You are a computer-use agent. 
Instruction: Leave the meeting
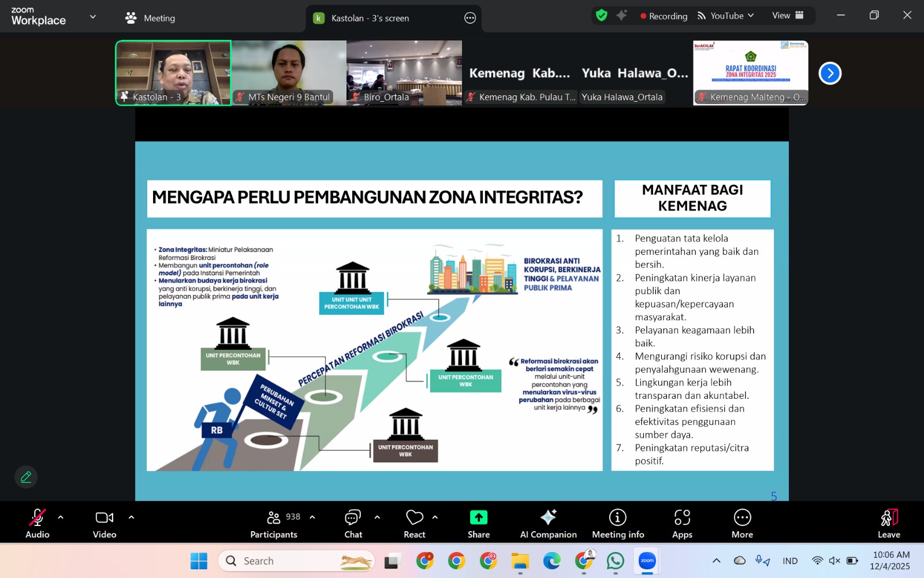[x=888, y=523]
